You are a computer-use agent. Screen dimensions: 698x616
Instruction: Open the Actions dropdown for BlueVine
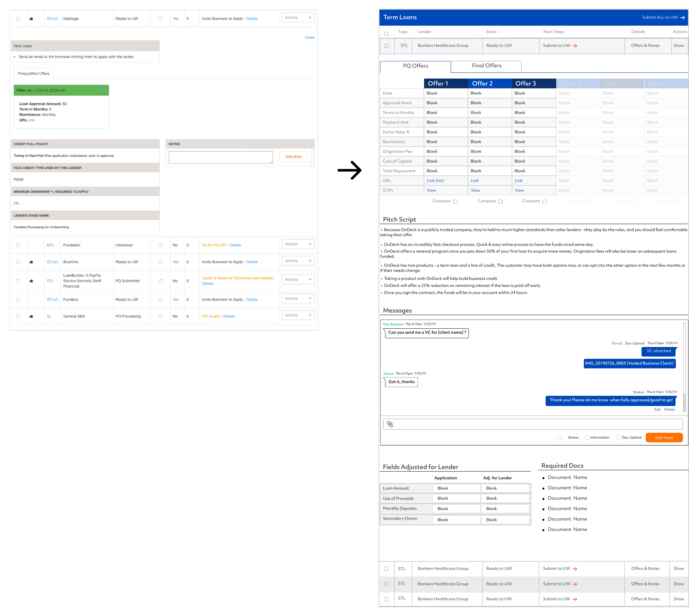pyautogui.click(x=298, y=261)
